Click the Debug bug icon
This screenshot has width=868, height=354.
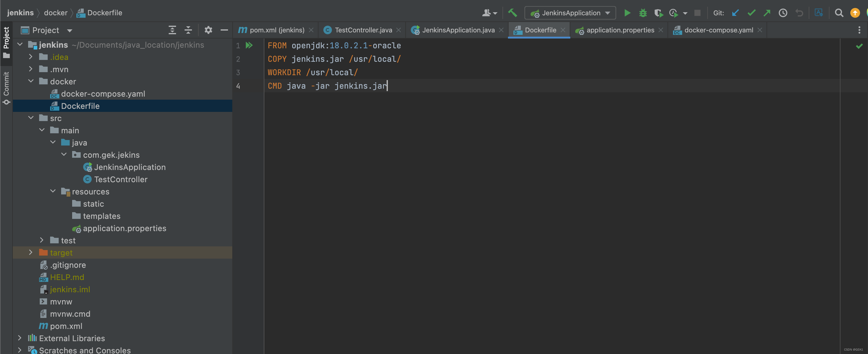643,13
